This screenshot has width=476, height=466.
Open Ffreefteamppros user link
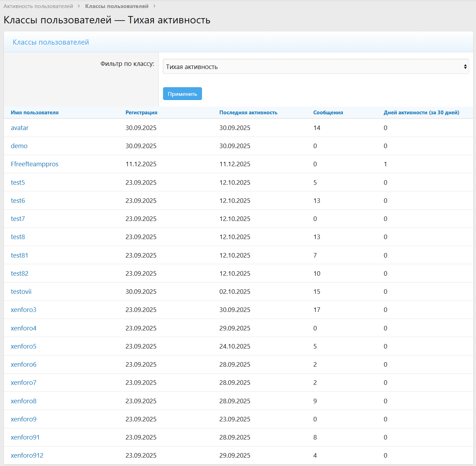point(34,164)
